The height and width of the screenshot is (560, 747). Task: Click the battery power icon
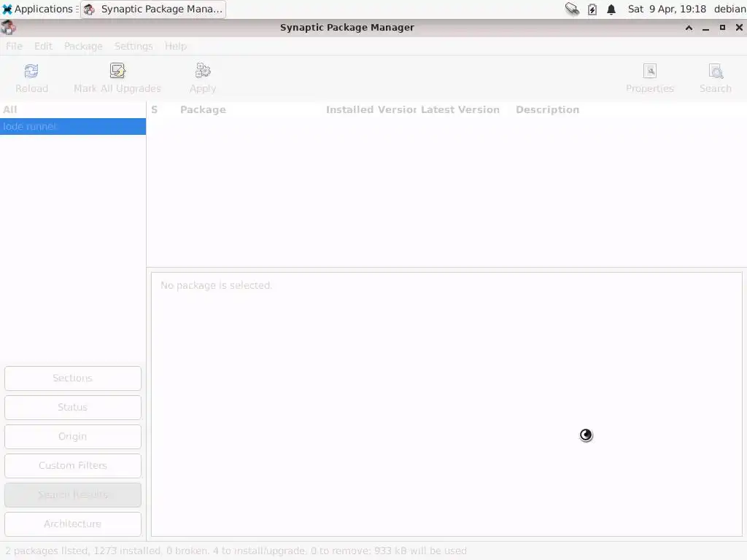(x=592, y=9)
